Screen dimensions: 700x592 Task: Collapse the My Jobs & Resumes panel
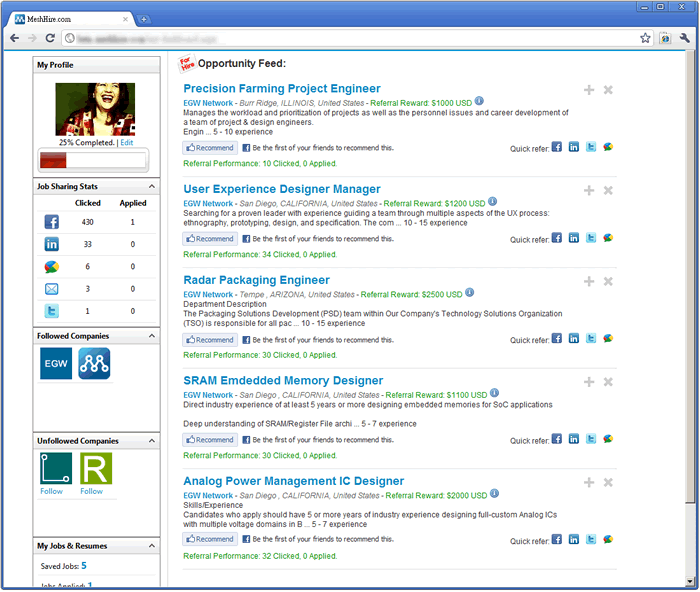pyautogui.click(x=152, y=546)
